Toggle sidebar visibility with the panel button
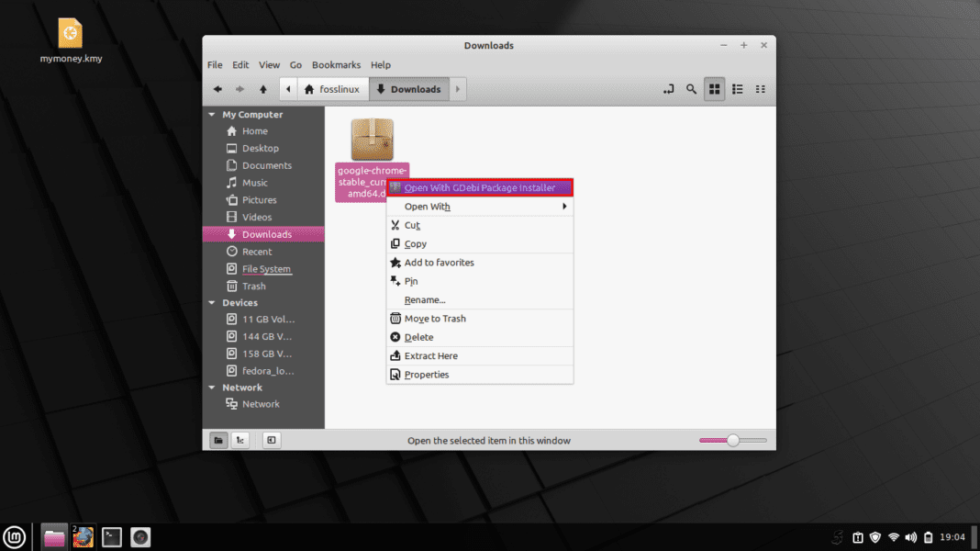Image resolution: width=980 pixels, height=551 pixels. [271, 440]
